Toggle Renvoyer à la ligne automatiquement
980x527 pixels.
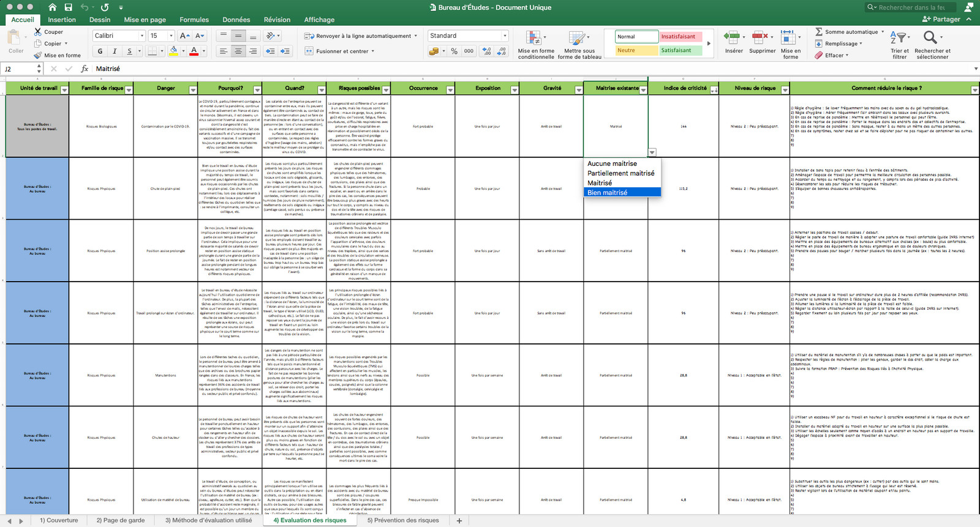360,36
